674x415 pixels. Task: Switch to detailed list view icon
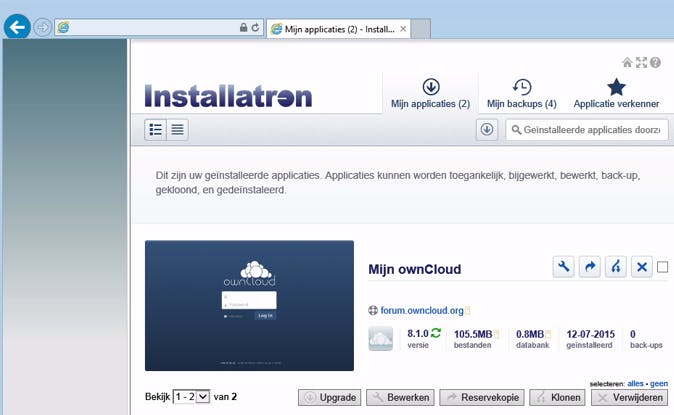(x=156, y=129)
